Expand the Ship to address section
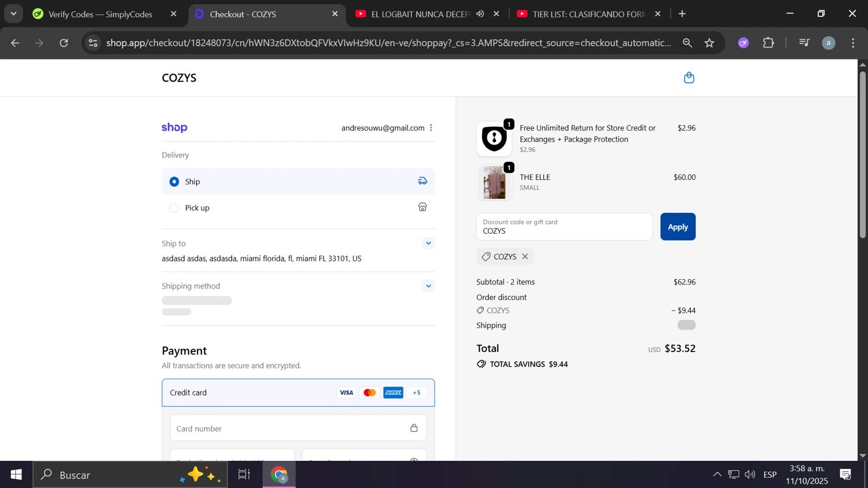 tap(428, 243)
